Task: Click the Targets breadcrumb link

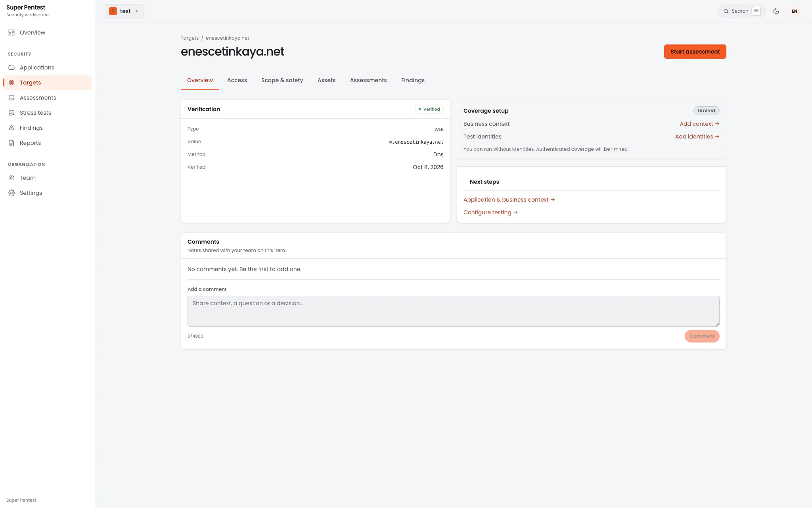Action: pyautogui.click(x=190, y=38)
